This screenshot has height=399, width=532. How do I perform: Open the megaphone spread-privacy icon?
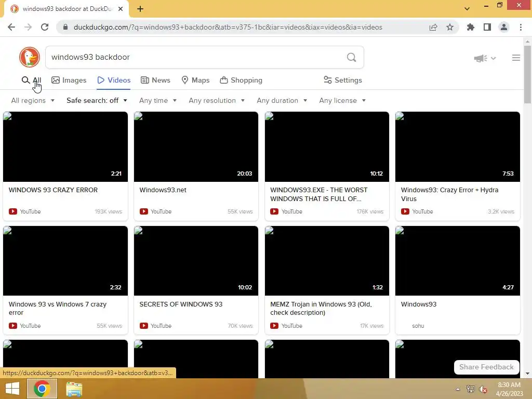coord(481,58)
